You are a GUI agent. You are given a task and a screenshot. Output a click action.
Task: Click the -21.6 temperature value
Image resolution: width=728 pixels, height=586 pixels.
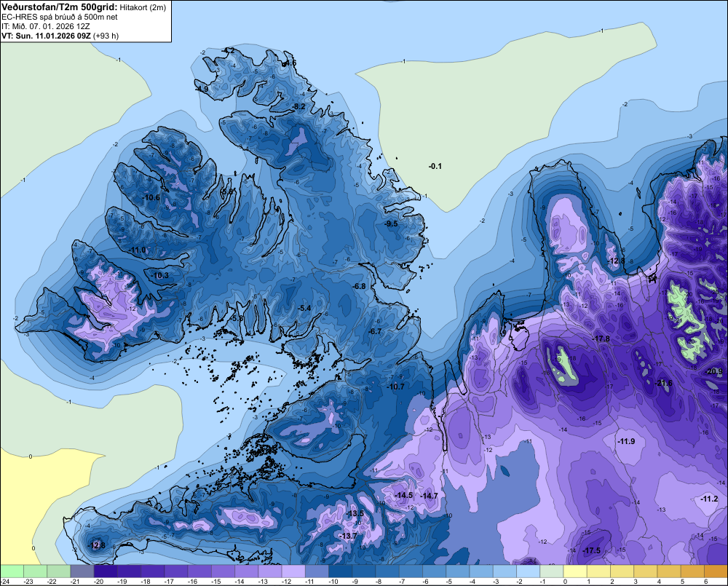click(663, 383)
